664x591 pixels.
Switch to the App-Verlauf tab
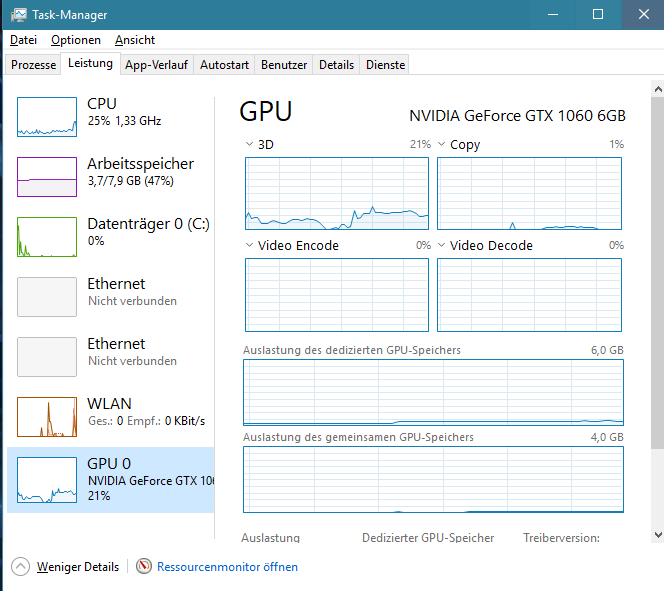[x=156, y=65]
